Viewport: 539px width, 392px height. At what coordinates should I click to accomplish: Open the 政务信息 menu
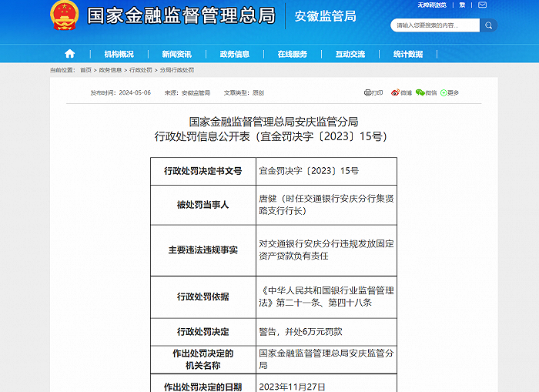tap(234, 54)
